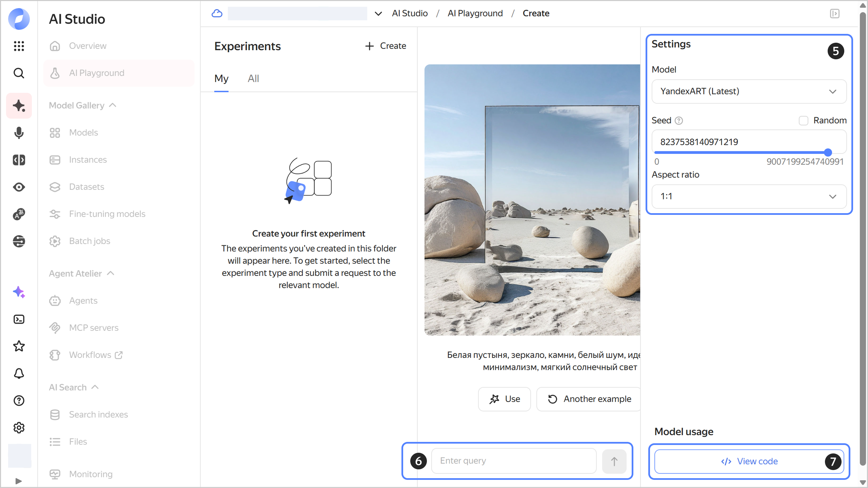Screen dimensions: 868x488
Task: Click the search magnifier icon in sidebar
Action: [x=19, y=73]
